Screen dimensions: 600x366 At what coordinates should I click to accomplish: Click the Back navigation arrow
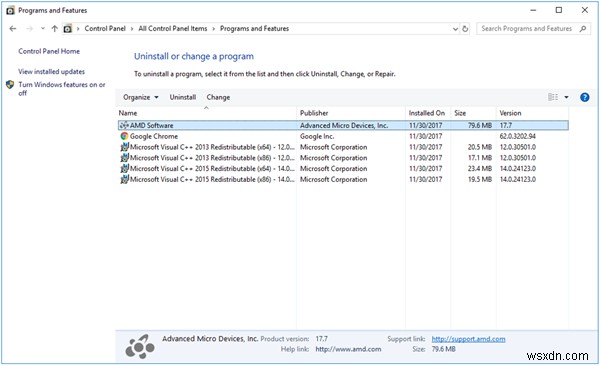point(13,28)
